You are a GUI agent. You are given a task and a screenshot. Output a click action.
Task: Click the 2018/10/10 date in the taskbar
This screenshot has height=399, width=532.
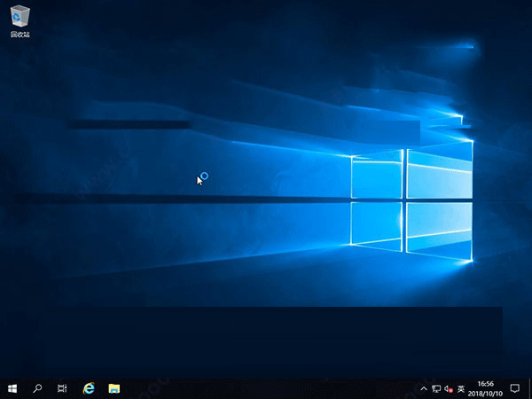[x=487, y=393]
